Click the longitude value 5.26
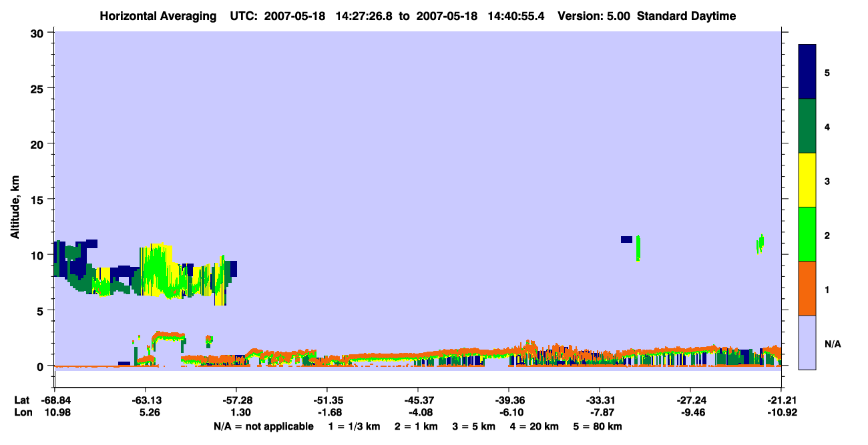The width and height of the screenshot is (868, 445). coord(146,412)
